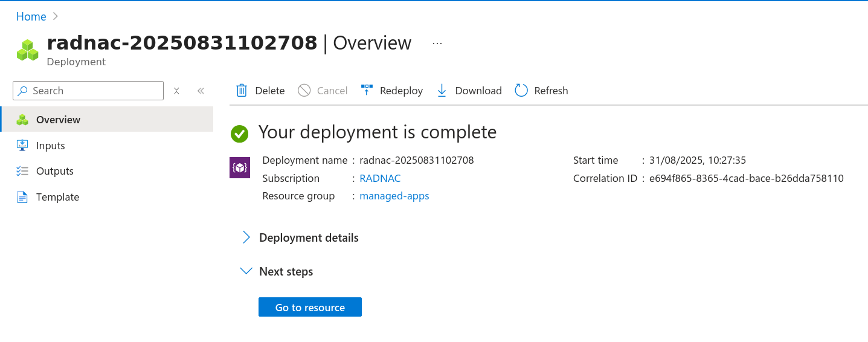This screenshot has height=342, width=868.
Task: Open the Outputs menu item
Action: (54, 171)
